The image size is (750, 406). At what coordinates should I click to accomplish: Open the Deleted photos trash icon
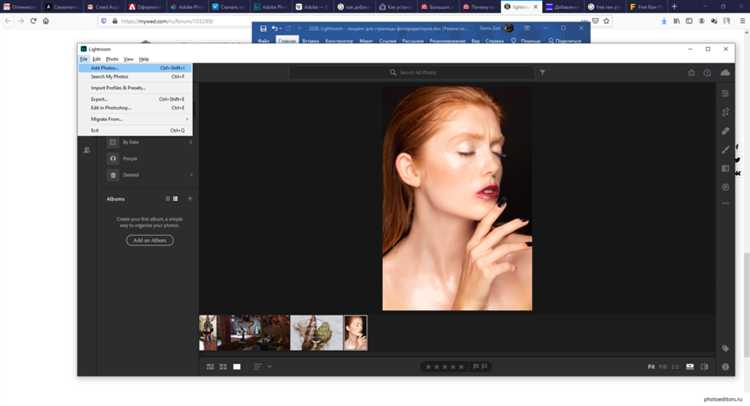pos(113,175)
